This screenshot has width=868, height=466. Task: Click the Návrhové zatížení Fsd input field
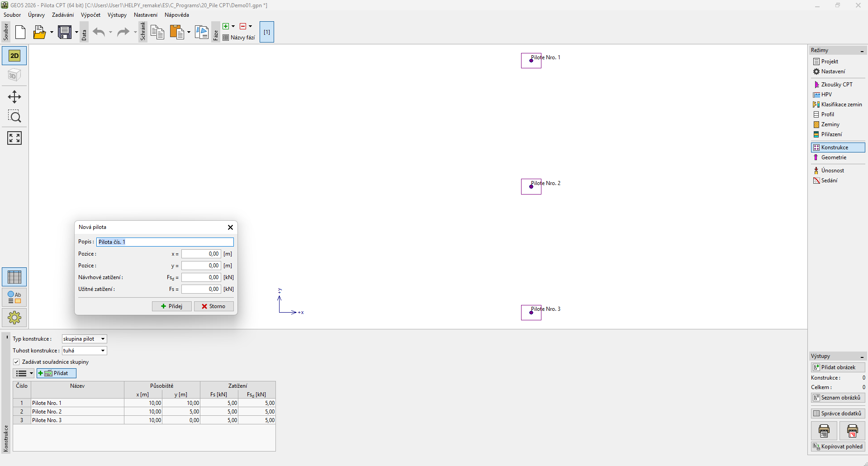click(x=201, y=277)
